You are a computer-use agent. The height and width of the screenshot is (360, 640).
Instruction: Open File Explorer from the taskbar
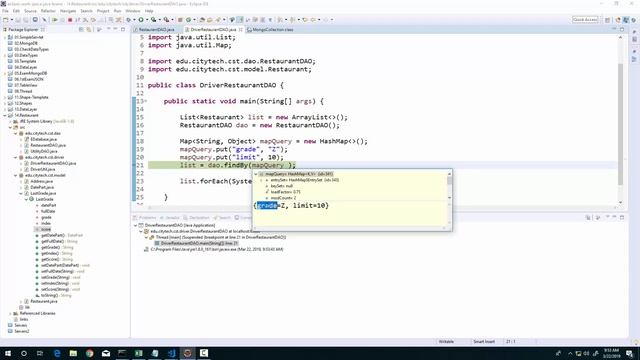click(x=73, y=353)
